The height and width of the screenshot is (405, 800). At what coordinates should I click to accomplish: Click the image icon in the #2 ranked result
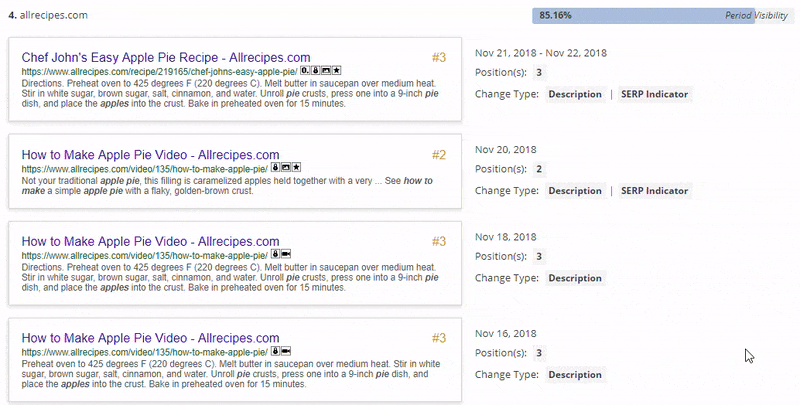[x=286, y=166]
